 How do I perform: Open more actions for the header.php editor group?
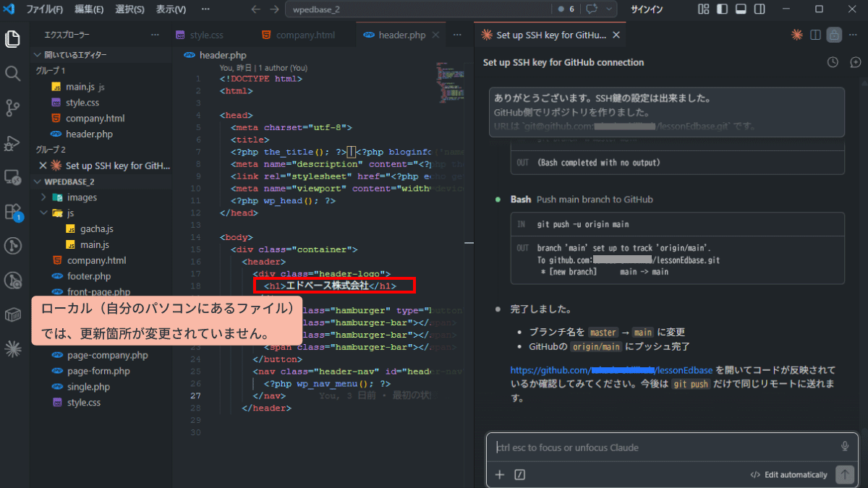[457, 35]
